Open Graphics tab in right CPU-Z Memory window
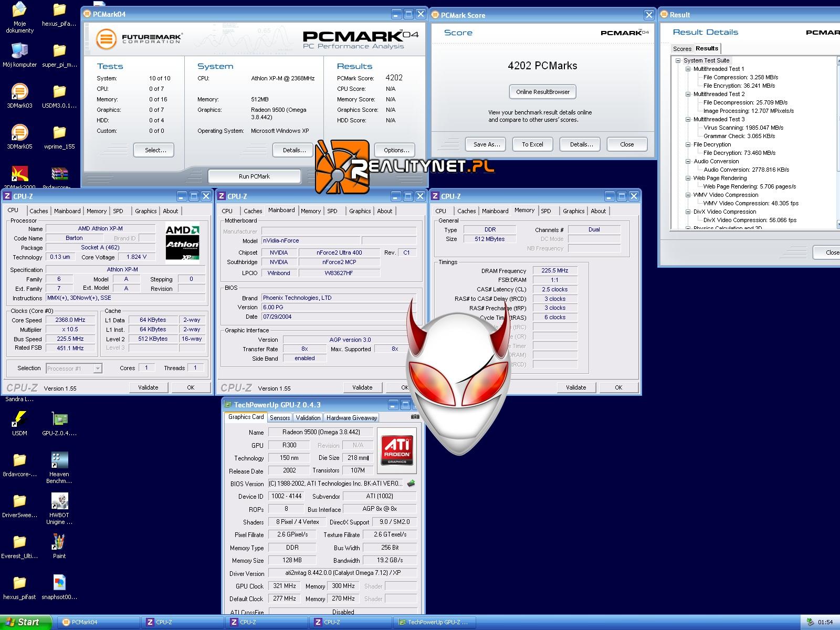The image size is (840, 630). [x=573, y=211]
